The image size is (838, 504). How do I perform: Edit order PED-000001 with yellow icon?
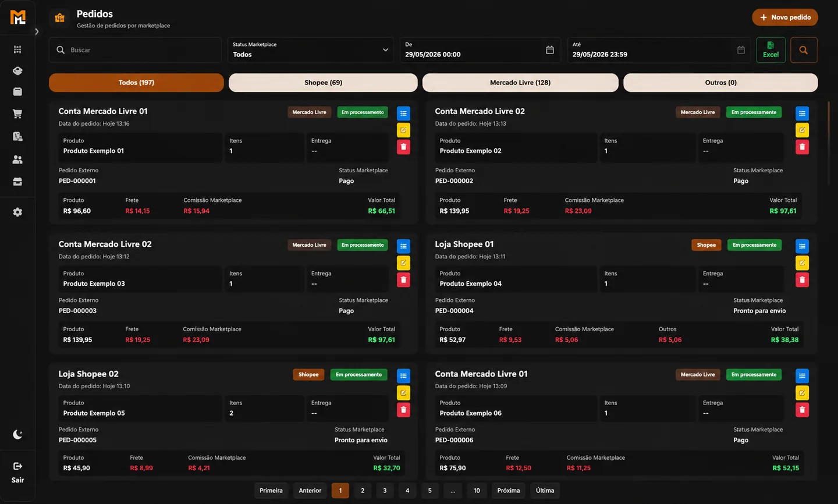[403, 130]
